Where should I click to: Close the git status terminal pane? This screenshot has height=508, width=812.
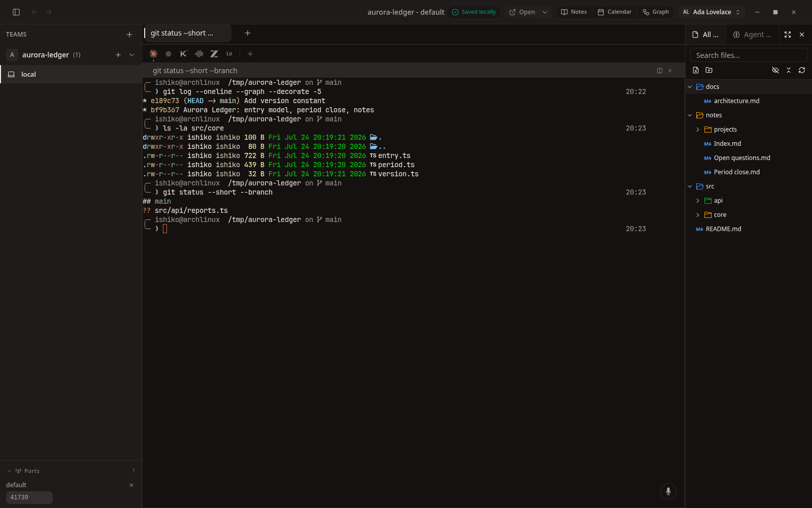(670, 71)
